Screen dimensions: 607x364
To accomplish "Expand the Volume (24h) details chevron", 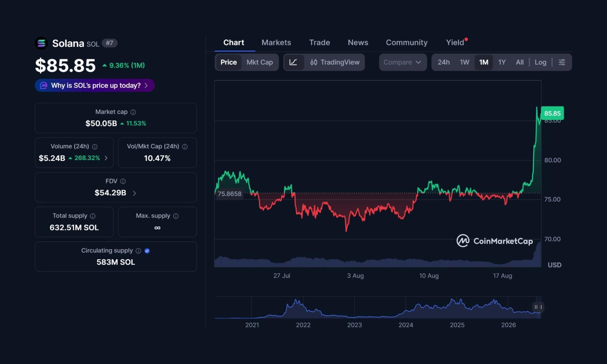I will (x=106, y=158).
